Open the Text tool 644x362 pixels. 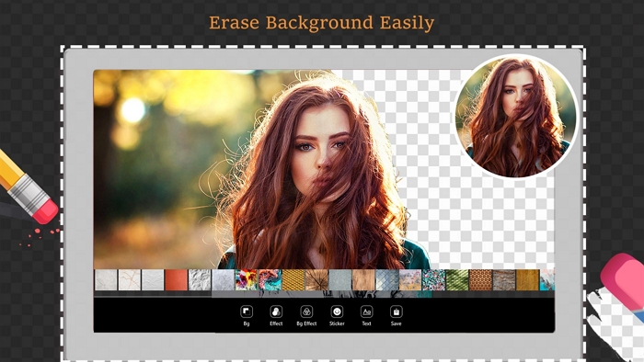[x=366, y=316]
